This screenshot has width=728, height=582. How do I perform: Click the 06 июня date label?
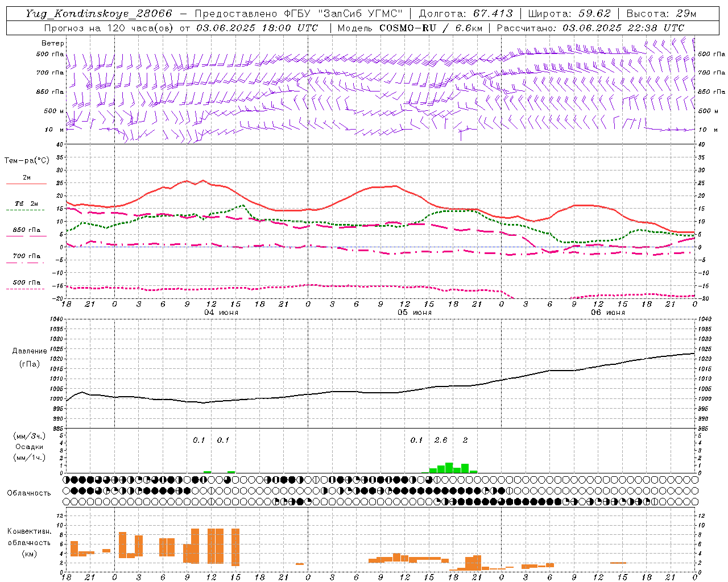[608, 313]
